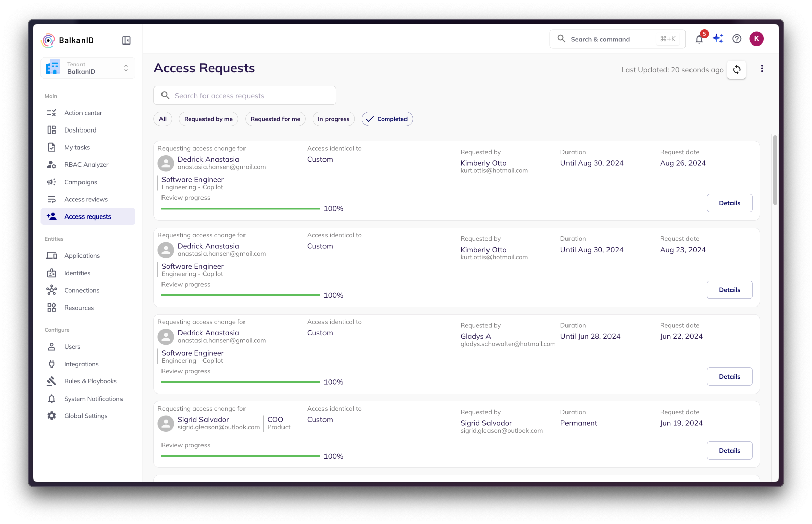Open the help question mark icon
Viewport: 812px width, 524px height.
(x=737, y=39)
